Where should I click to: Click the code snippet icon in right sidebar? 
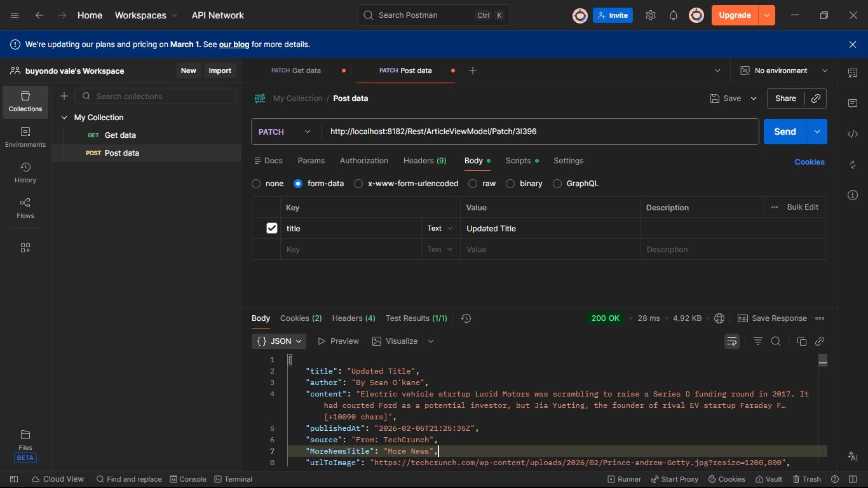(853, 134)
